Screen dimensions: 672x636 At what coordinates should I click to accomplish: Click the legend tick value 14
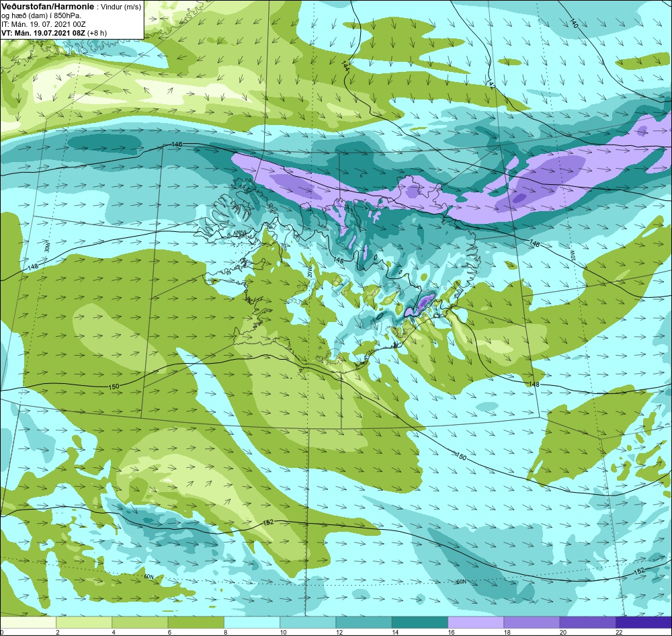pyautogui.click(x=395, y=632)
